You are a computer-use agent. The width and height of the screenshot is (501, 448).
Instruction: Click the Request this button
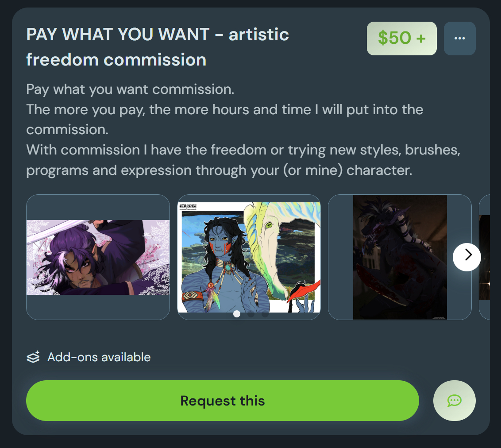(222, 400)
